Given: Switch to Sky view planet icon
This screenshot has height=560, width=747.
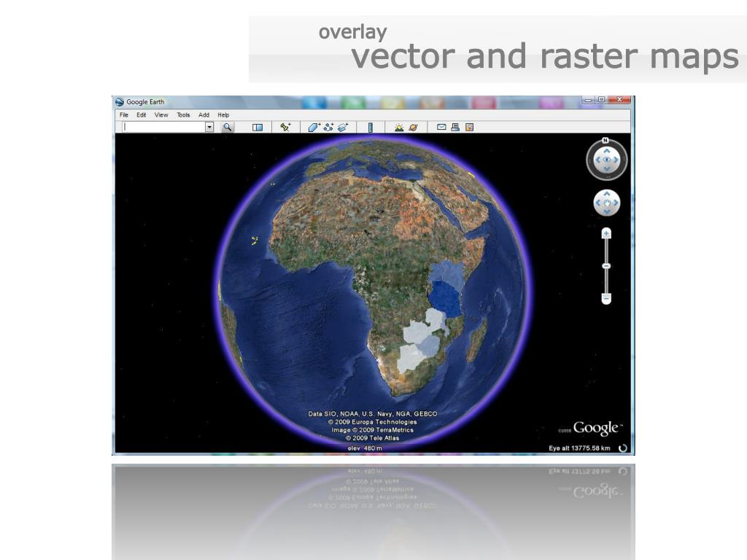Looking at the screenshot, I should (413, 127).
